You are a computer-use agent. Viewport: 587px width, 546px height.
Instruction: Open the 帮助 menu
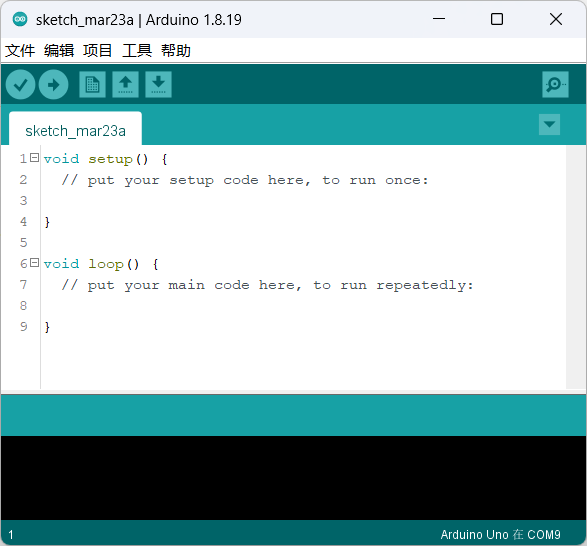pos(176,51)
